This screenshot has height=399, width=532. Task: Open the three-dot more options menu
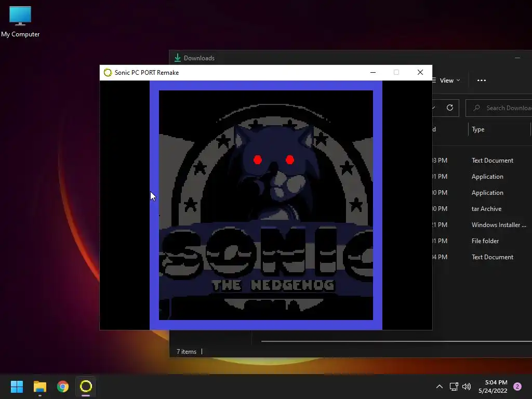pyautogui.click(x=482, y=81)
